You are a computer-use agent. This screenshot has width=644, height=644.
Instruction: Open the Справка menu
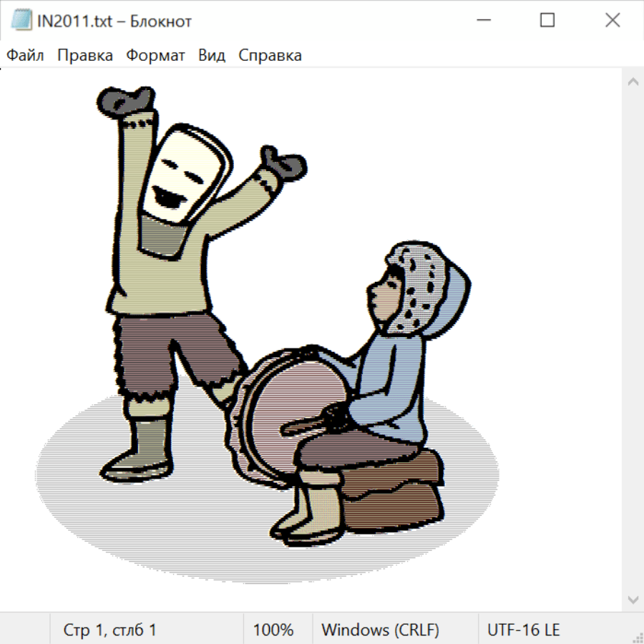pos(270,55)
